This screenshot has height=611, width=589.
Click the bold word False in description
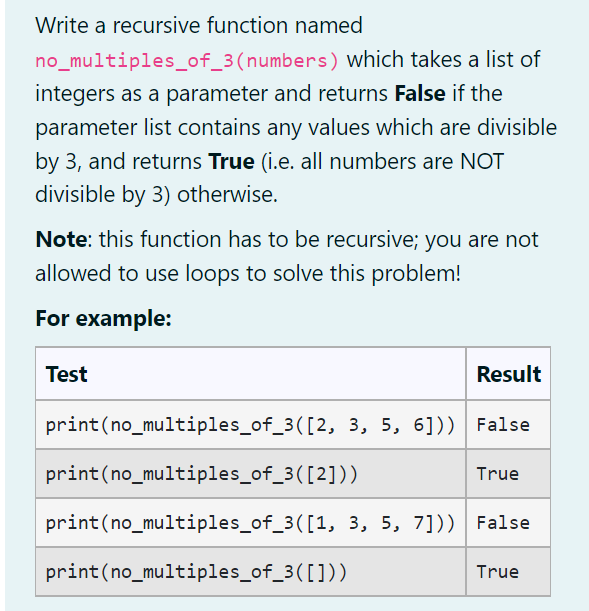(x=420, y=94)
